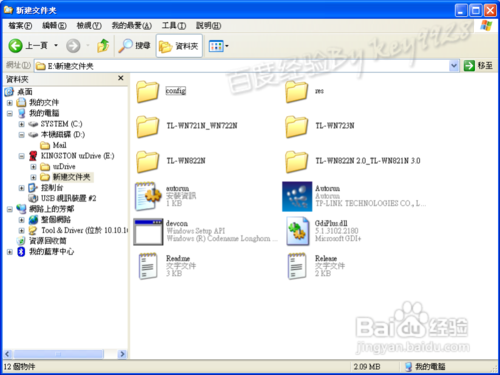Click the forward navigation arrow button
This screenshot has height=375, width=500.
pos(73,46)
